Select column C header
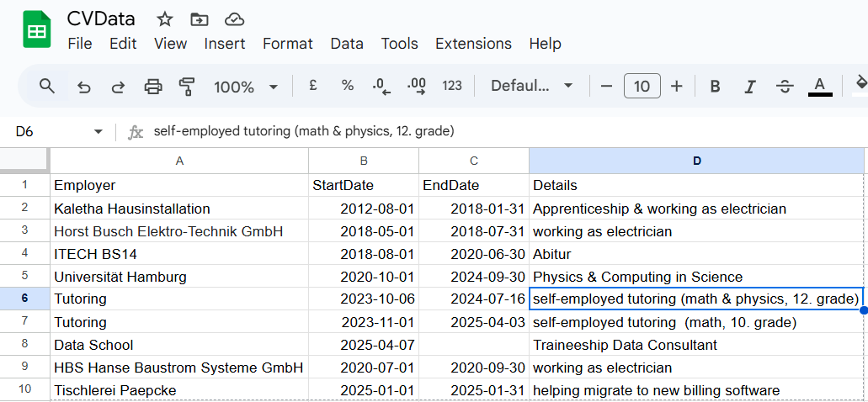Screen dimensions: 868x402 click(x=474, y=161)
